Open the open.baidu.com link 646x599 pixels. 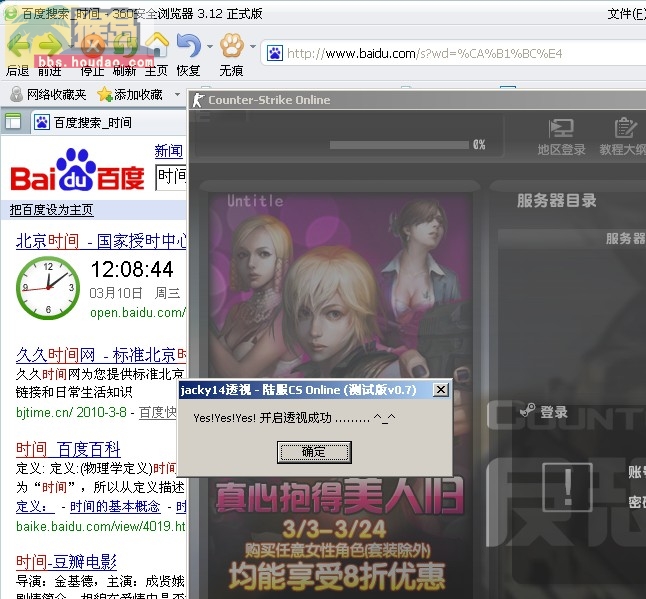(x=138, y=313)
